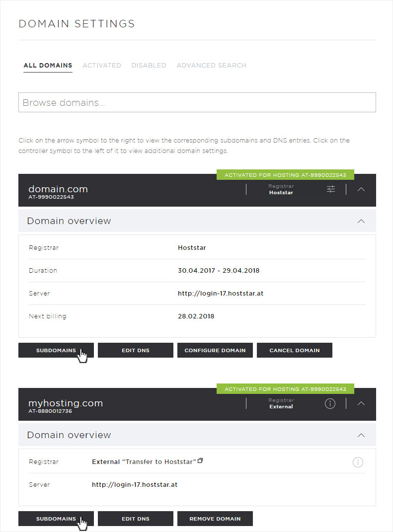Click Cancel Domain button
Image resolution: width=393 pixels, height=532 pixels.
294,350
